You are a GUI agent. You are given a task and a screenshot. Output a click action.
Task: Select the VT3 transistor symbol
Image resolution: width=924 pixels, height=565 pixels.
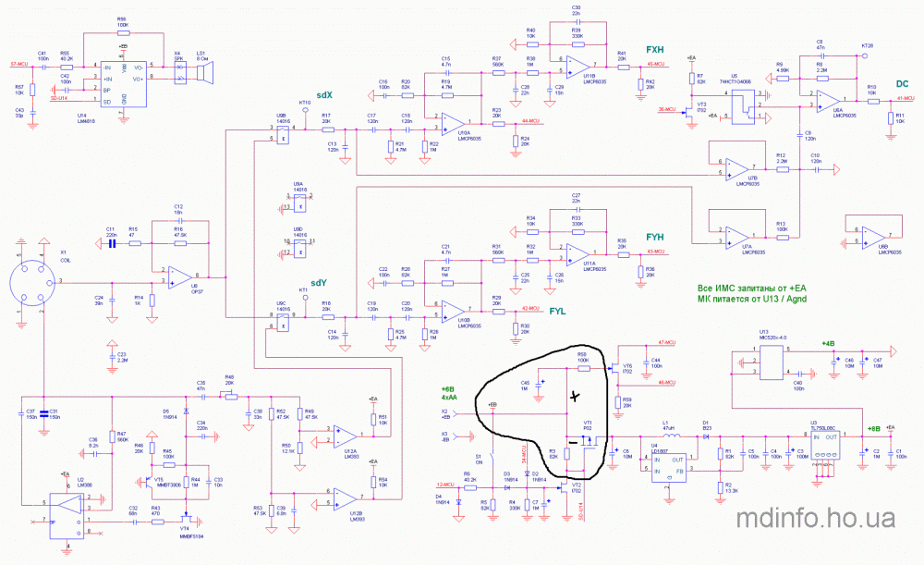(x=688, y=111)
